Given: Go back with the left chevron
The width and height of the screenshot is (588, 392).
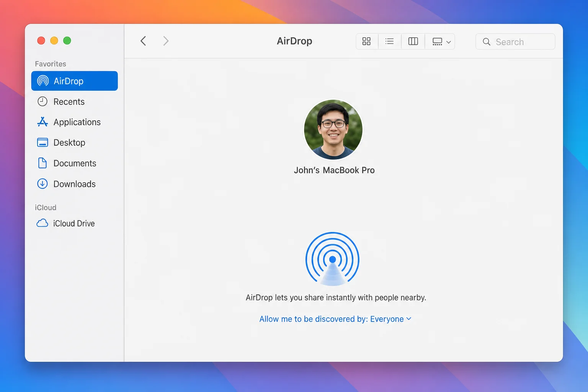Looking at the screenshot, I should [143, 41].
